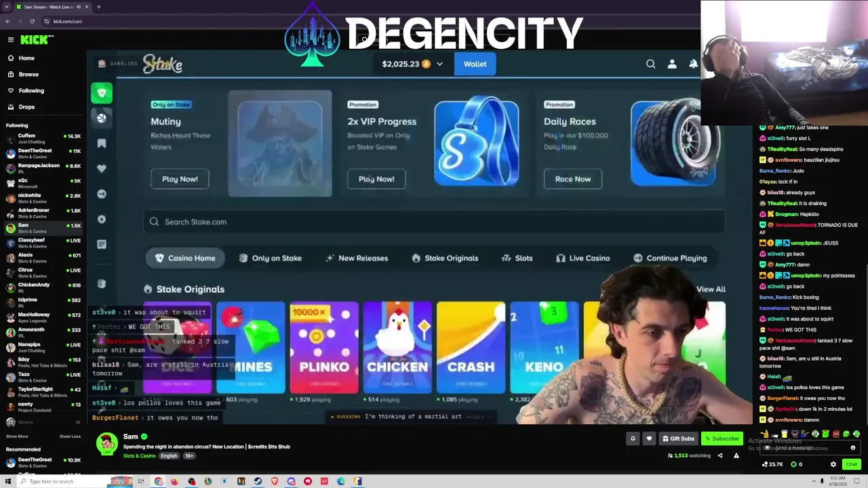Click Show Less under Following list
Viewport: 868px width, 488px height.
coord(70,436)
